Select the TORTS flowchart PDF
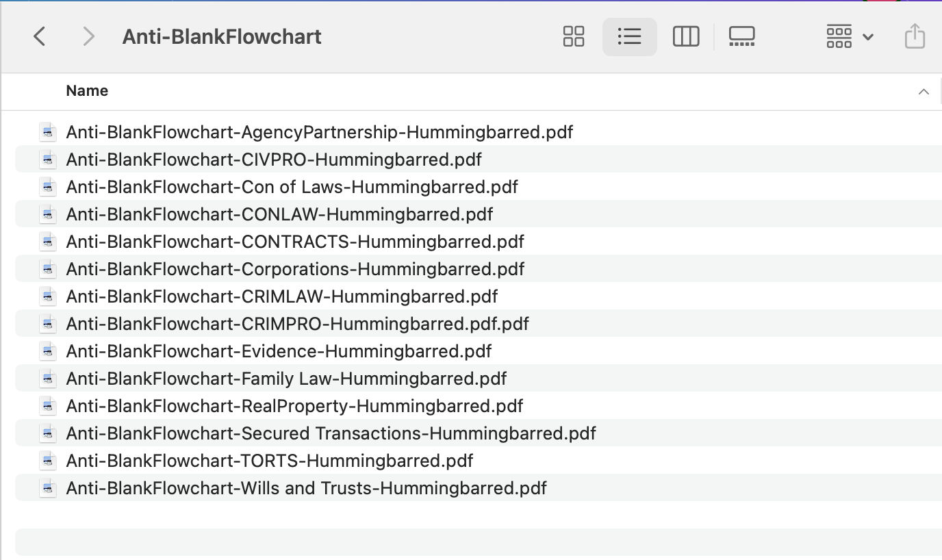 tap(270, 461)
